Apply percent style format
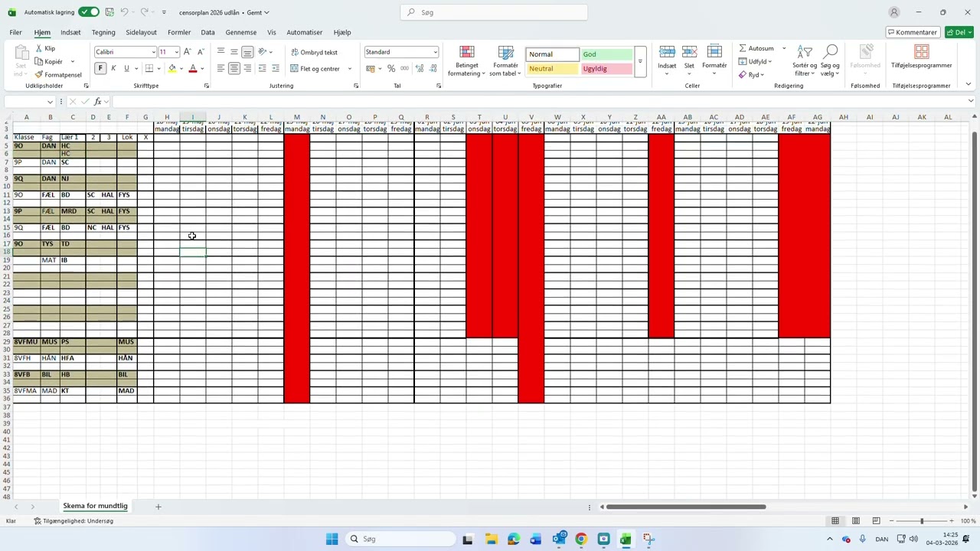Screen dimensions: 980x551 (391, 69)
